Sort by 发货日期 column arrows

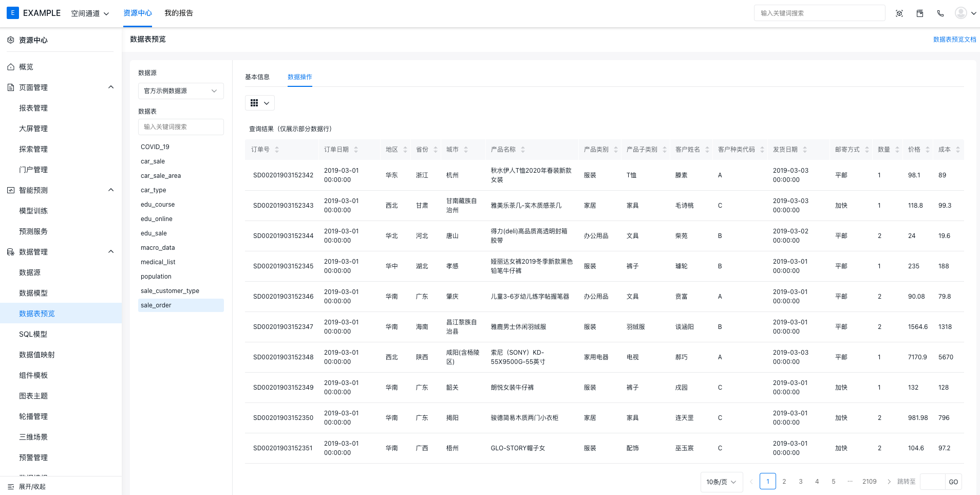click(x=805, y=150)
